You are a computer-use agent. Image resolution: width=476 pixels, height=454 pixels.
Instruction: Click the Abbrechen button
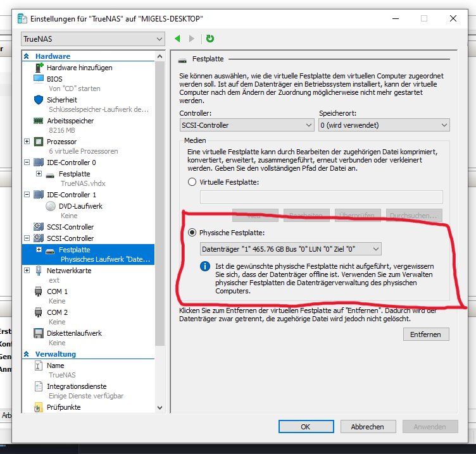(x=368, y=427)
